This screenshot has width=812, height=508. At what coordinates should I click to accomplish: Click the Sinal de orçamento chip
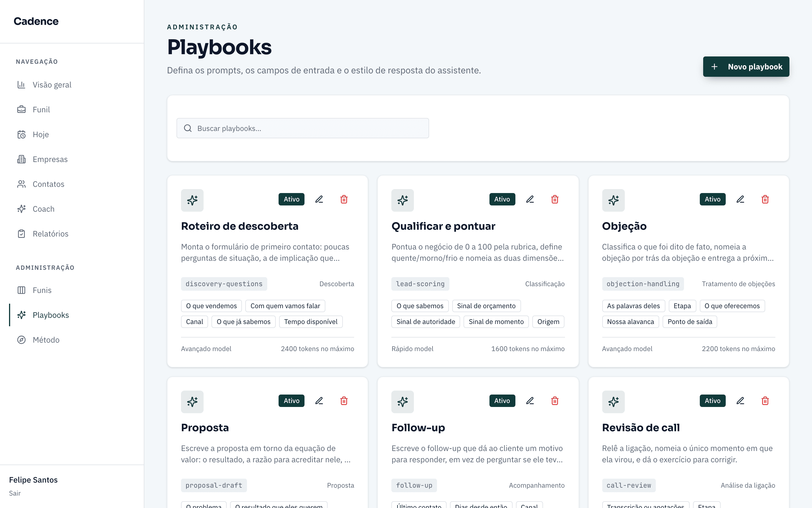pyautogui.click(x=486, y=306)
